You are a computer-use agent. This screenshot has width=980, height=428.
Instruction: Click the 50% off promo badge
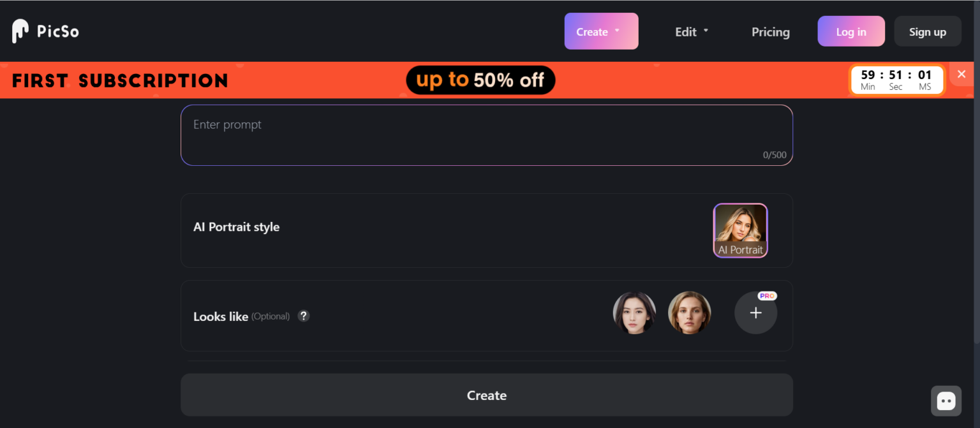[480, 80]
